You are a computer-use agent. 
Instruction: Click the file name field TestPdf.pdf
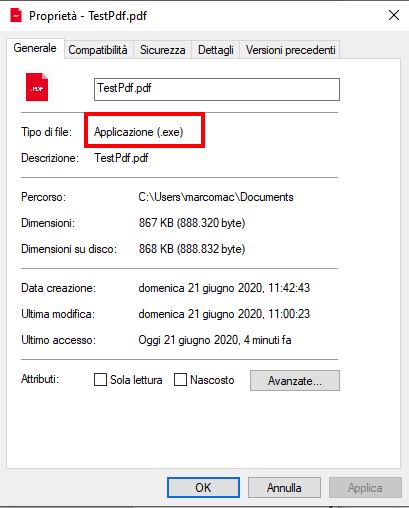(217, 89)
